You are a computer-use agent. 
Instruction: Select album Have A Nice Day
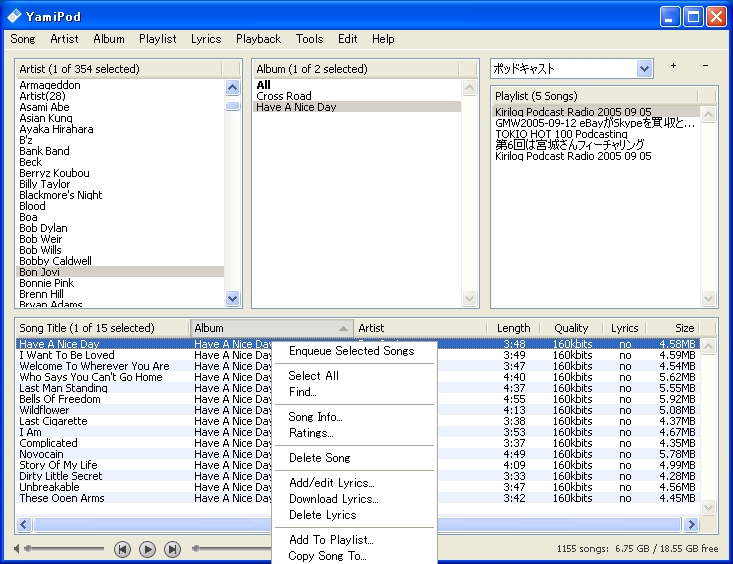click(357, 107)
